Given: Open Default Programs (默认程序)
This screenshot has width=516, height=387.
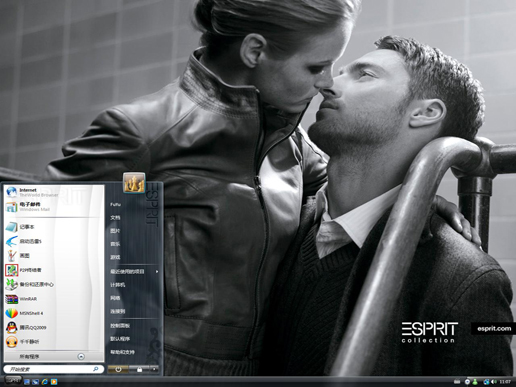Looking at the screenshot, I should (x=120, y=339).
